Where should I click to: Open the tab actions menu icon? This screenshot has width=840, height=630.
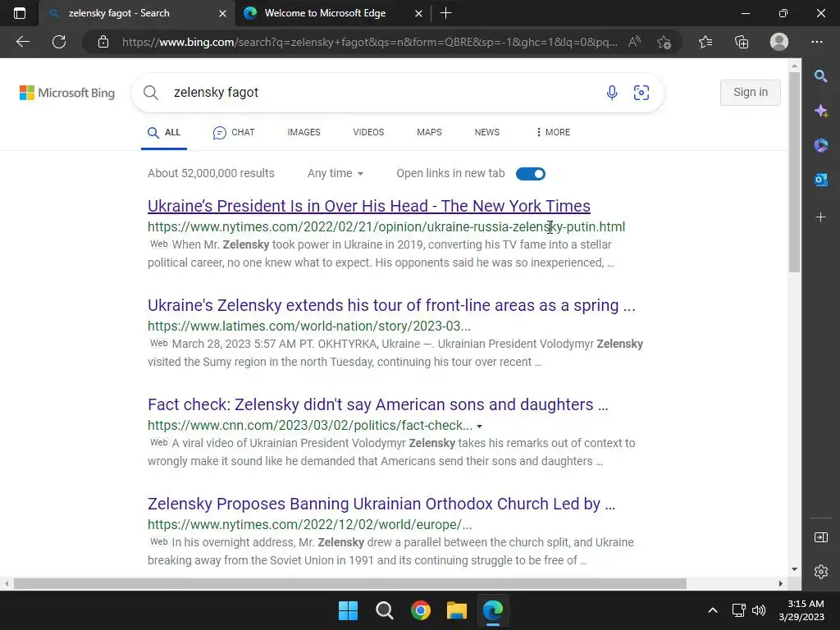pyautogui.click(x=20, y=13)
